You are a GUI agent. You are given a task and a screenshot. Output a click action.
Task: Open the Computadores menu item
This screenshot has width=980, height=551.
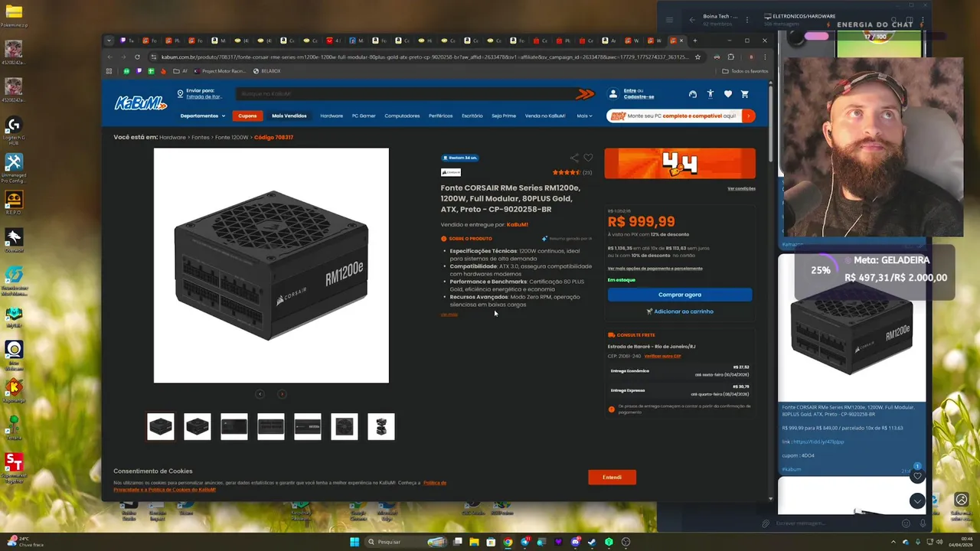(402, 116)
